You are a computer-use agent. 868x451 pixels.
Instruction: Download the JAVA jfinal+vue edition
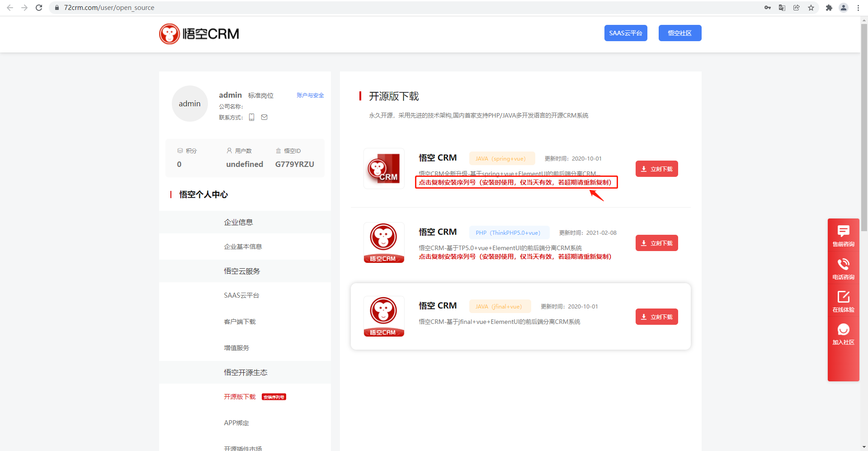(656, 317)
